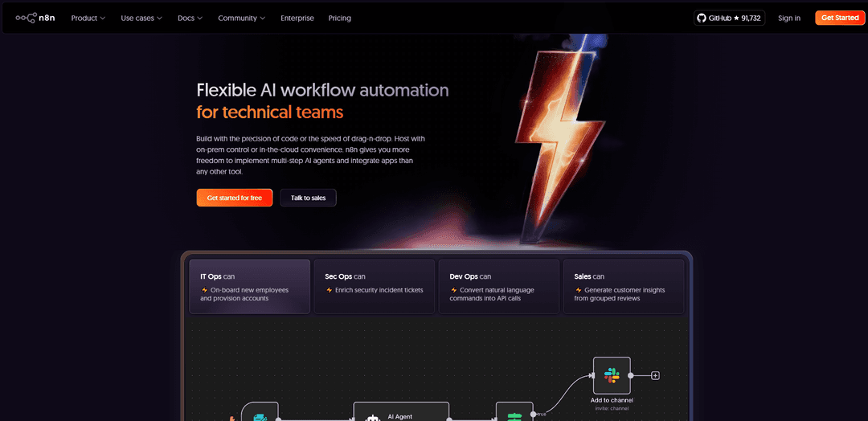Click the n8n logo in header
Image resolution: width=868 pixels, height=421 pixels.
tap(35, 18)
